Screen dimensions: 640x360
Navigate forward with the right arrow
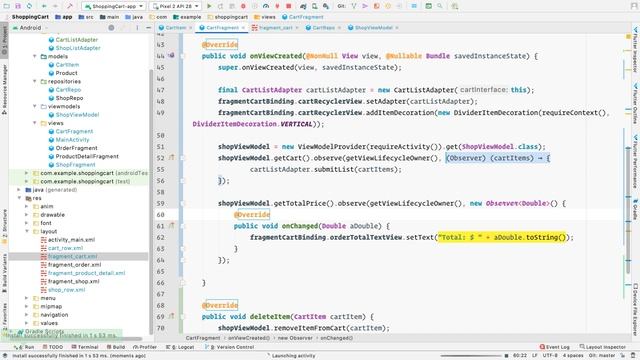coord(55,6)
